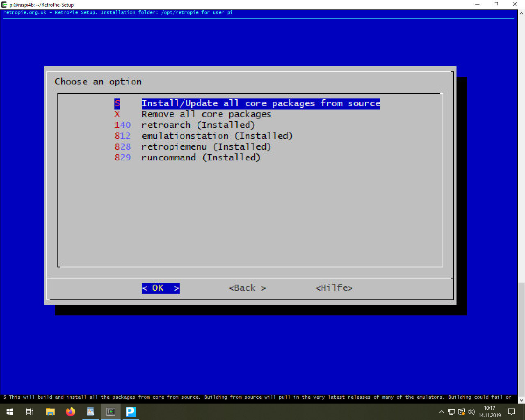Show hidden system tray icons

(442, 412)
